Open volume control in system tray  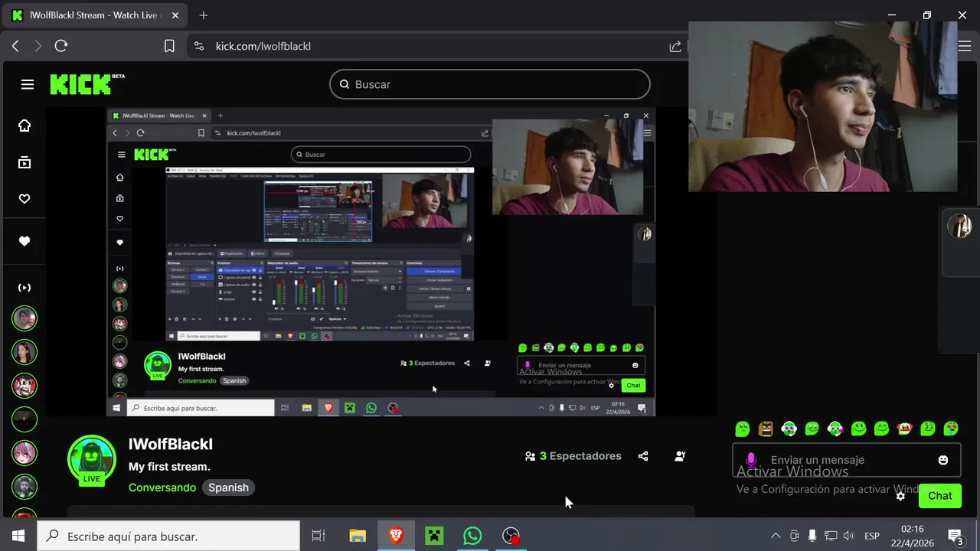pyautogui.click(x=848, y=536)
